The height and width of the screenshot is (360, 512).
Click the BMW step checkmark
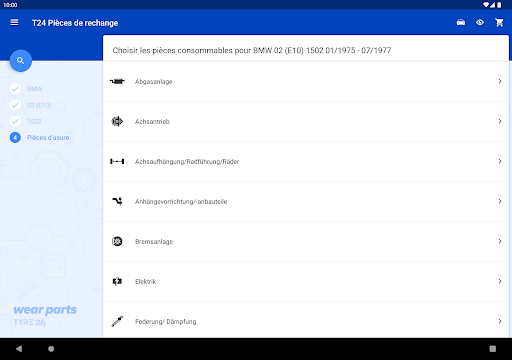pos(15,89)
